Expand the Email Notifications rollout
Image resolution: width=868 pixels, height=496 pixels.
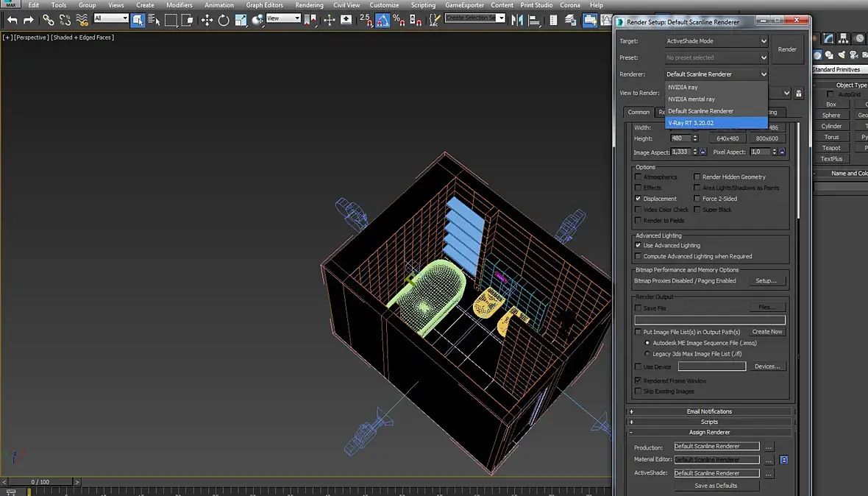709,411
